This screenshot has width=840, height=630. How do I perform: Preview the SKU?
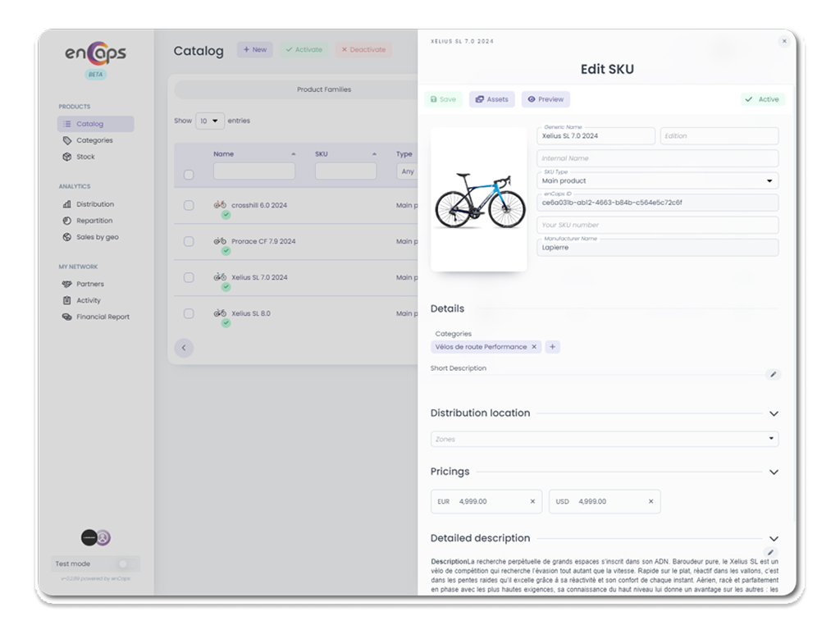point(546,99)
